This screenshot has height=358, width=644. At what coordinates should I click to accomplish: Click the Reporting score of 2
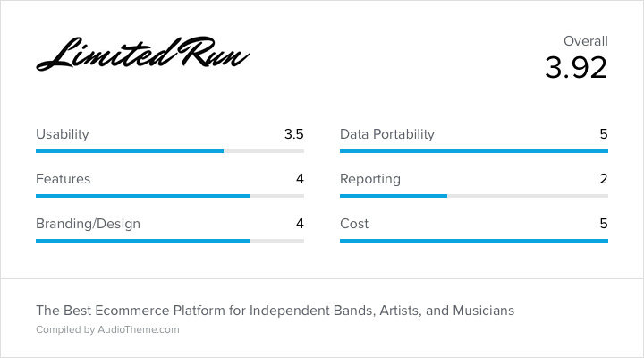pyautogui.click(x=604, y=179)
